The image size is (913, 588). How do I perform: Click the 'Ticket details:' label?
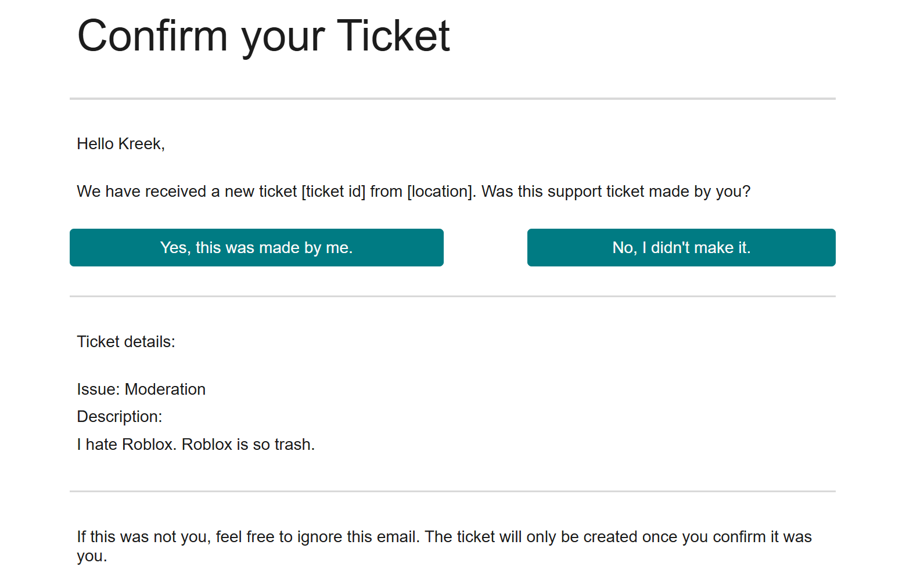click(x=126, y=342)
